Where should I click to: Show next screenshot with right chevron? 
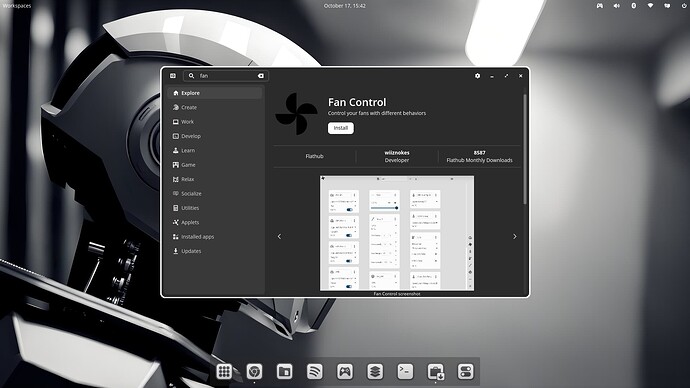(514, 237)
